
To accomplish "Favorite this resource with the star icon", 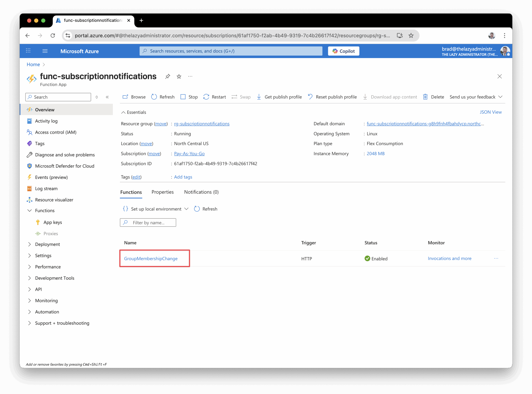I will pyautogui.click(x=179, y=76).
